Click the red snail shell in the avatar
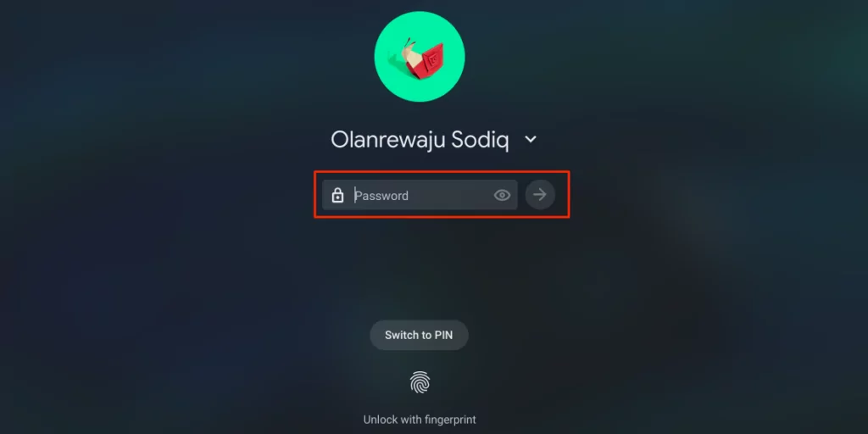The height and width of the screenshot is (434, 868). pyautogui.click(x=426, y=59)
